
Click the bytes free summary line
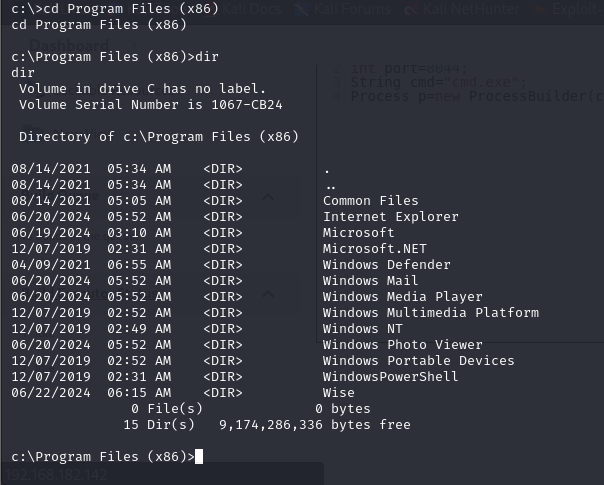270,425
